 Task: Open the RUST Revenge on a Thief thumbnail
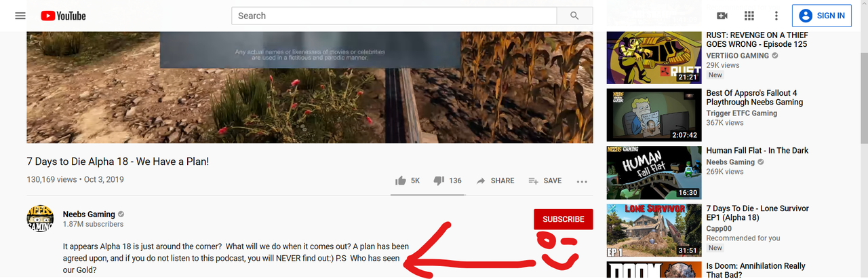(x=653, y=57)
